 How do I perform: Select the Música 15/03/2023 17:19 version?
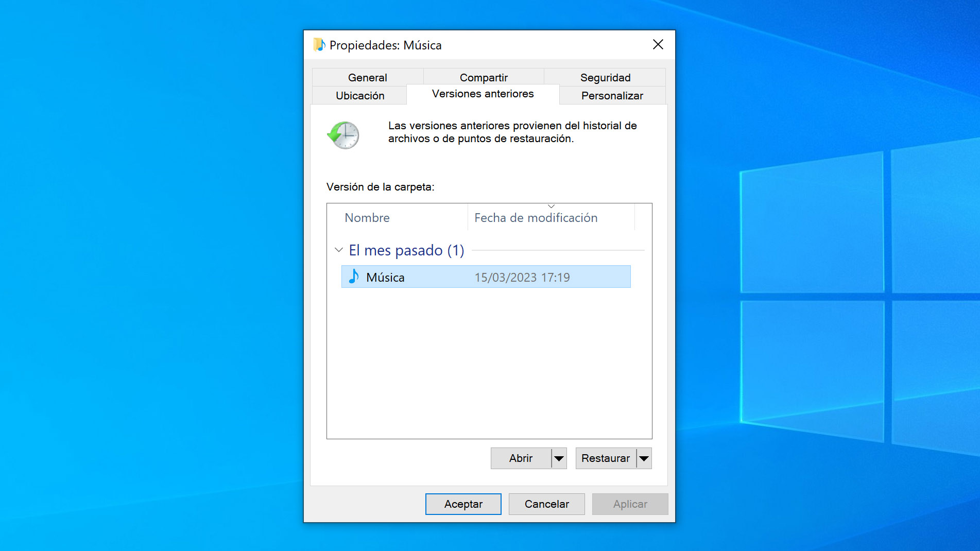pyautogui.click(x=486, y=277)
